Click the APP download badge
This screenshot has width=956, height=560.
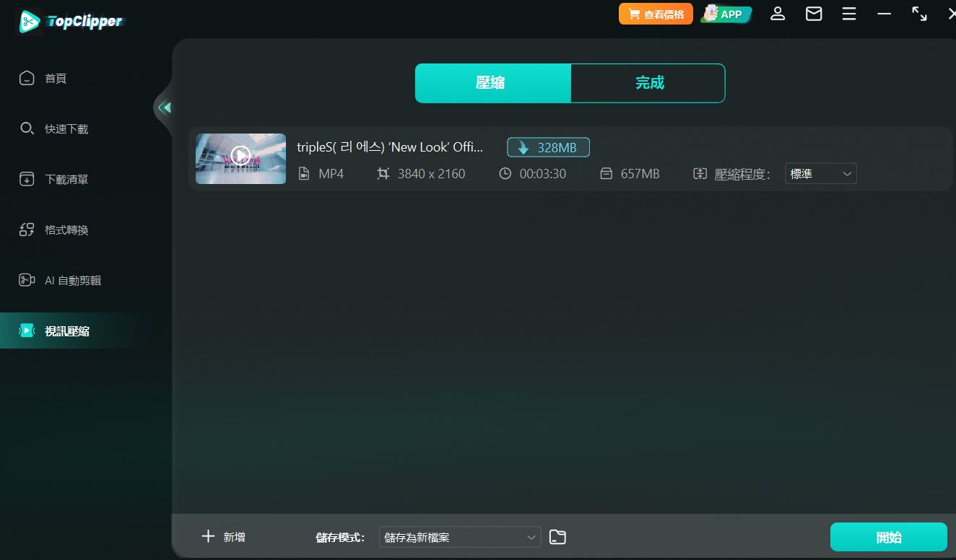tap(727, 14)
